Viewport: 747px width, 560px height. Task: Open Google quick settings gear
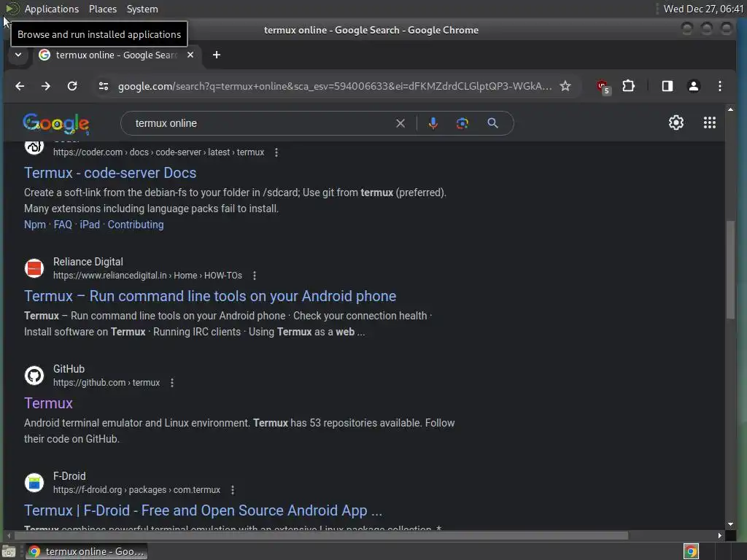(676, 122)
